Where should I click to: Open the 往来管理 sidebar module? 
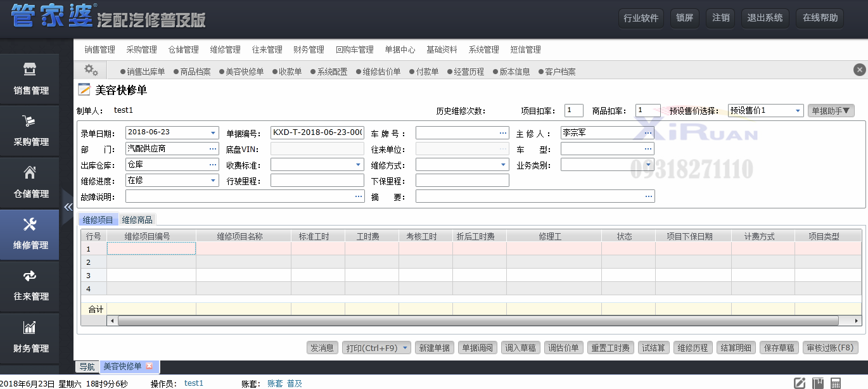(30, 285)
